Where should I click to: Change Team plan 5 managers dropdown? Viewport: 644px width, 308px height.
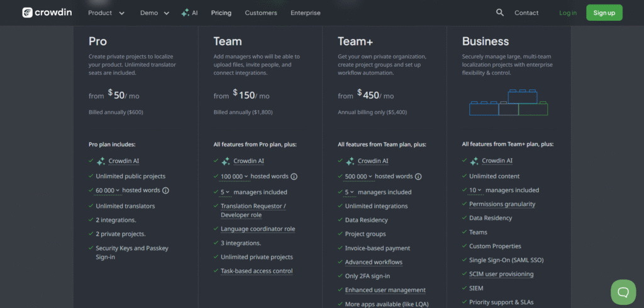pyautogui.click(x=225, y=192)
